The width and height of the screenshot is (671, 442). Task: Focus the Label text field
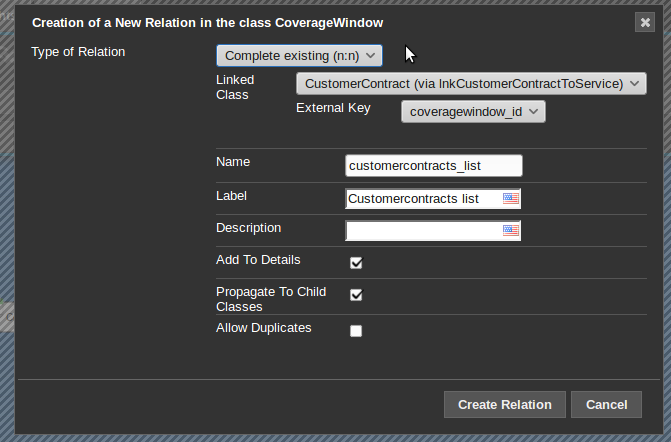tap(423, 199)
